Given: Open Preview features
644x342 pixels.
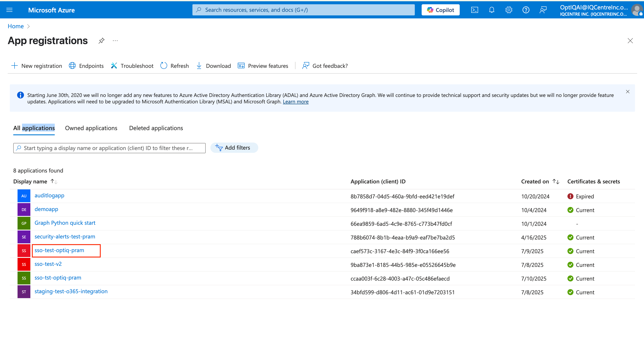Looking at the screenshot, I should coord(263,66).
